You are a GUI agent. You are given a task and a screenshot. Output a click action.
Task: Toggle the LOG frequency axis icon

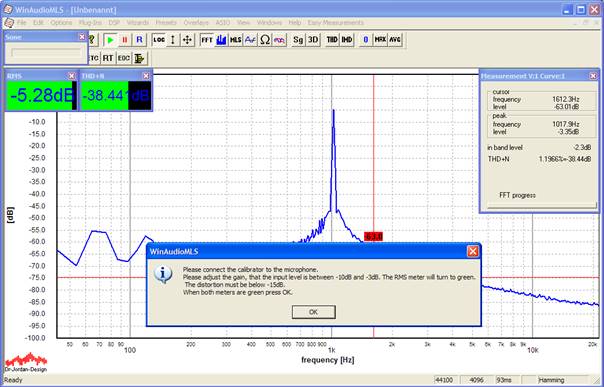[158, 40]
